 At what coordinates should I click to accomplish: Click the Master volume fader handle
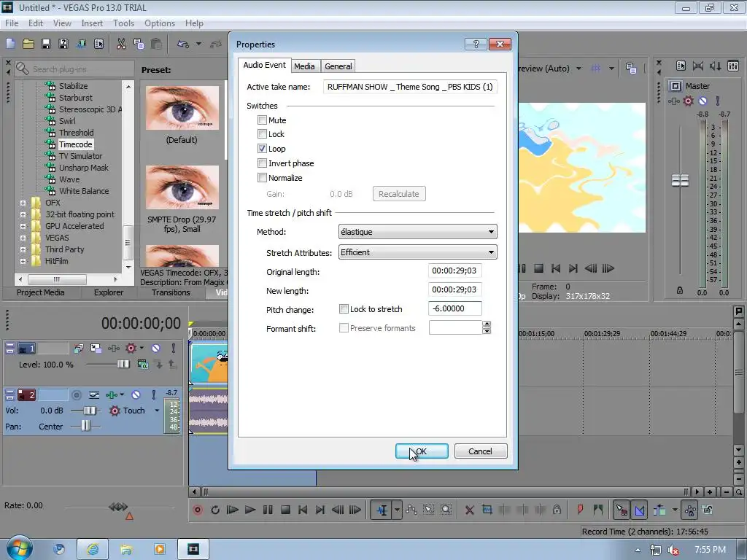[x=680, y=181]
